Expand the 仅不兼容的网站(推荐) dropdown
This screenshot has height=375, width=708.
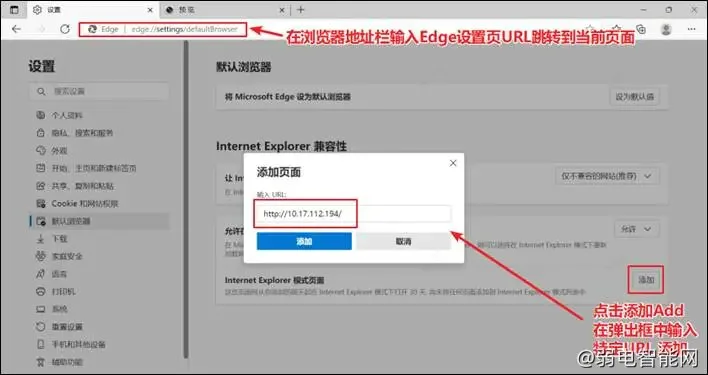tap(606, 176)
